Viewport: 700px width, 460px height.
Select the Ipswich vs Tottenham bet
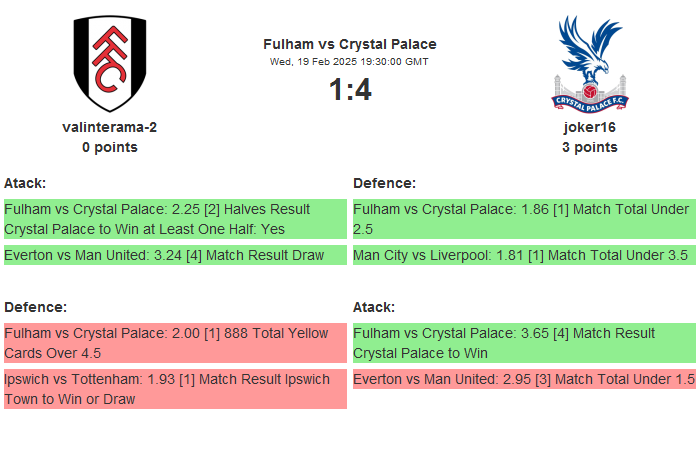(x=175, y=389)
